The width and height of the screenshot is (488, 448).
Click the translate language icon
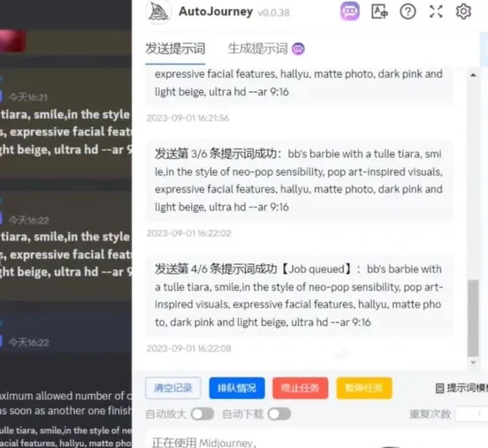[379, 11]
